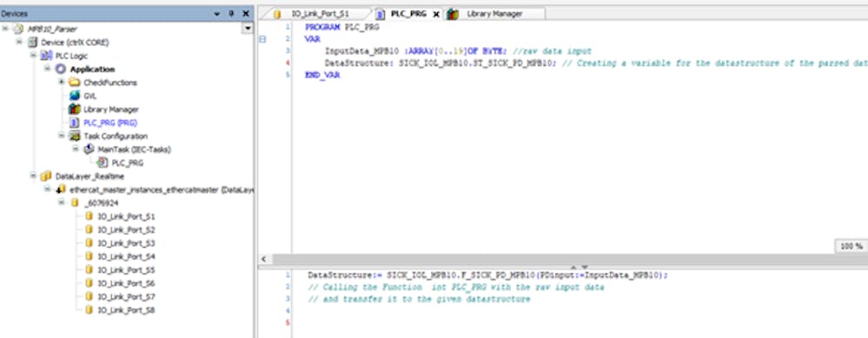Collapse the Task Configuration node
The height and width of the screenshot is (338, 868).
click(x=62, y=136)
